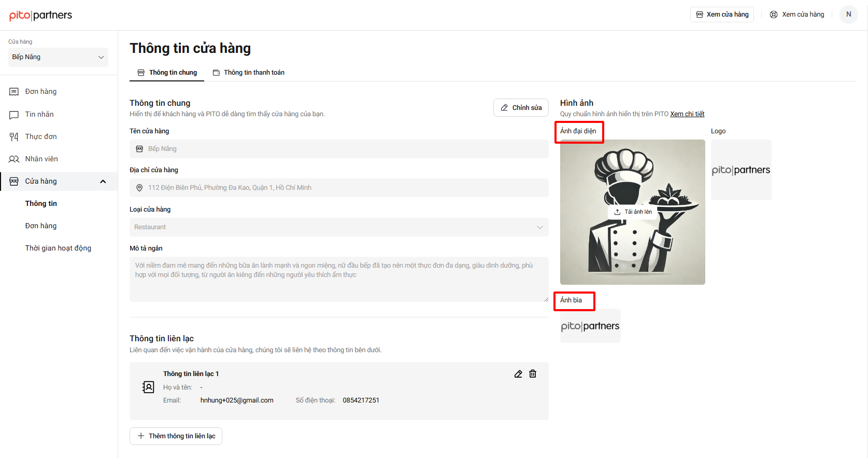Click the Chỉnh sửa edit button
This screenshot has width=868, height=458.
coord(521,108)
